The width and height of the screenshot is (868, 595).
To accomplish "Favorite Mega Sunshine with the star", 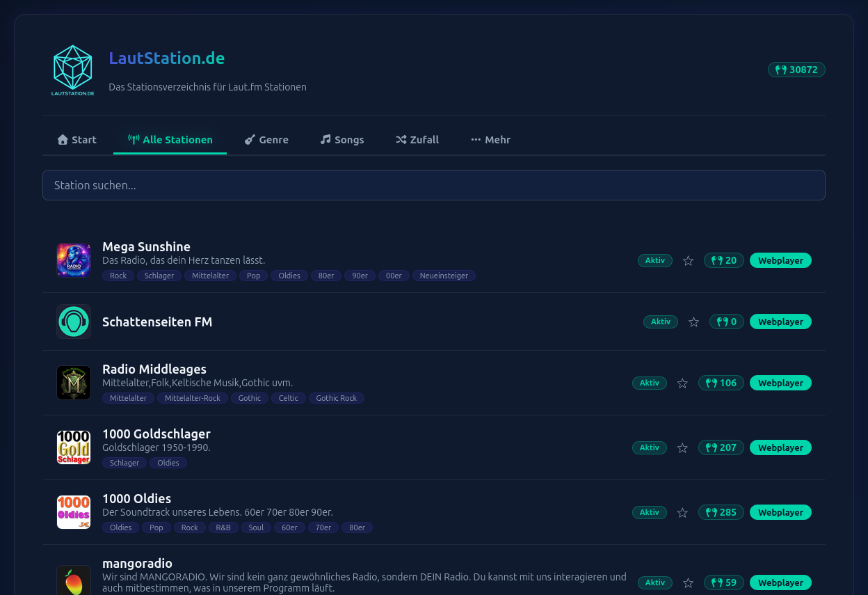I will pos(688,261).
